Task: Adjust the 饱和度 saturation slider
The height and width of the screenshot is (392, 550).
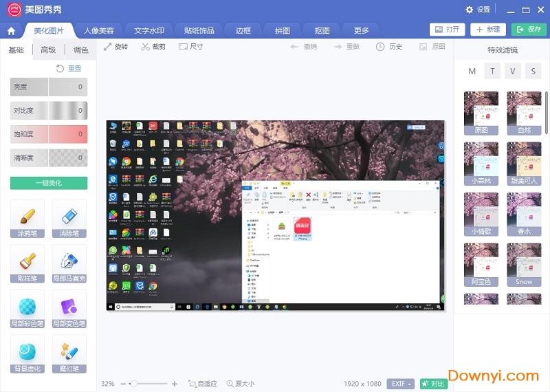Action: 49,134
